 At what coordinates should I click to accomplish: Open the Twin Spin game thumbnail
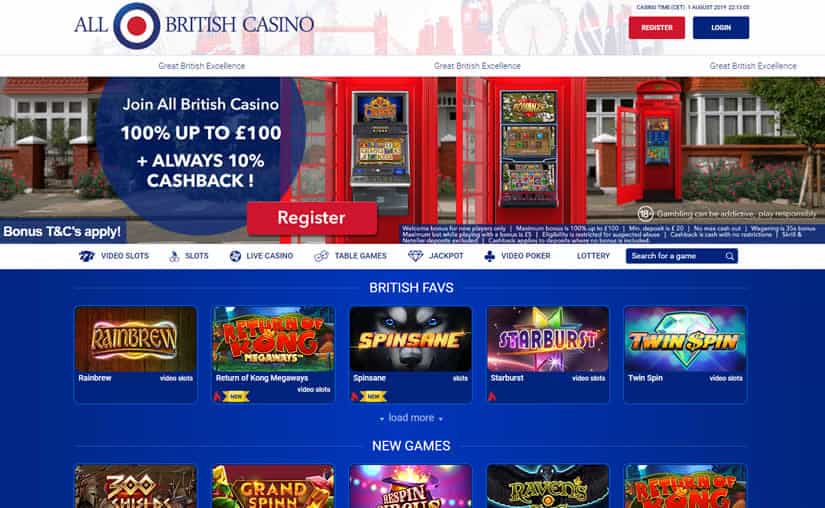point(685,340)
